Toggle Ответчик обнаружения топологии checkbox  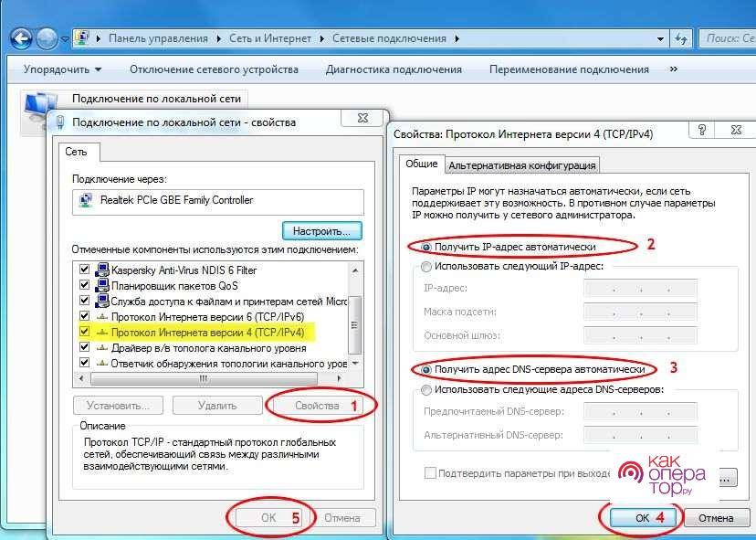[x=84, y=363]
